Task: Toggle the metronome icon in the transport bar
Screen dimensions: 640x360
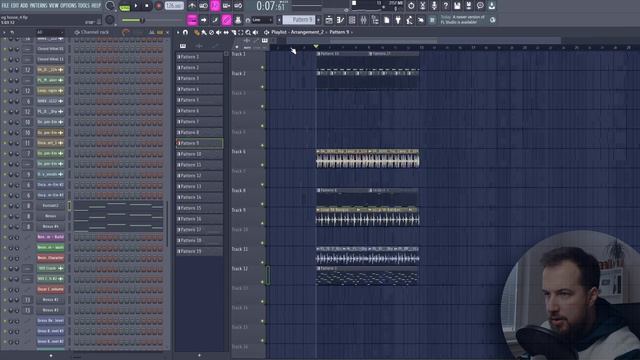Action: (x=192, y=6)
